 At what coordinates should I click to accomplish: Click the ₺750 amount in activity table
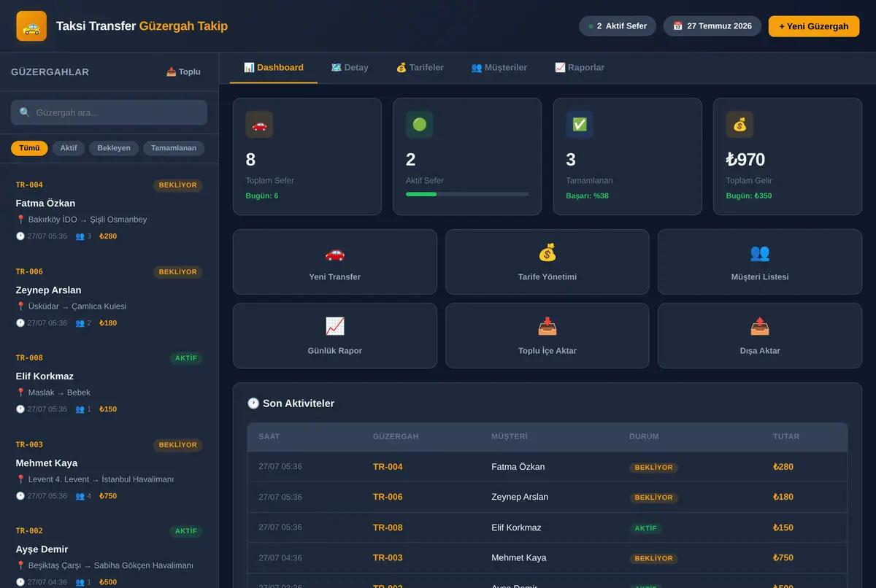coord(783,558)
